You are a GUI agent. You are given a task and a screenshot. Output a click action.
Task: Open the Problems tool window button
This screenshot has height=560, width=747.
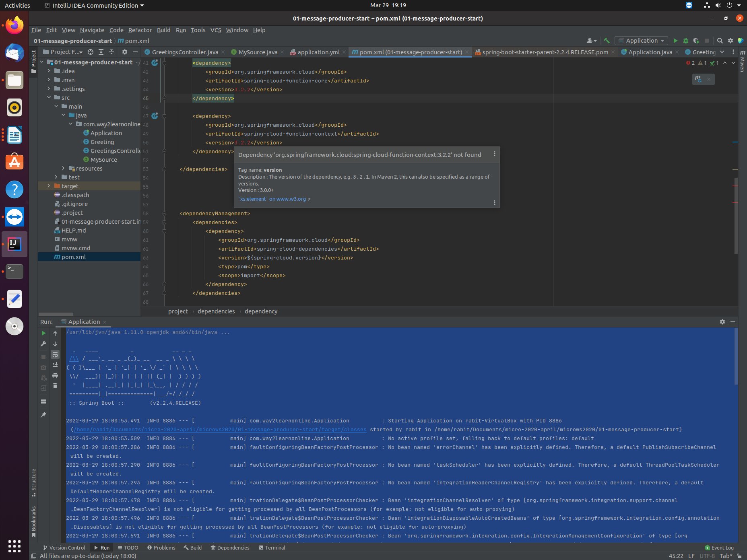coord(161,548)
